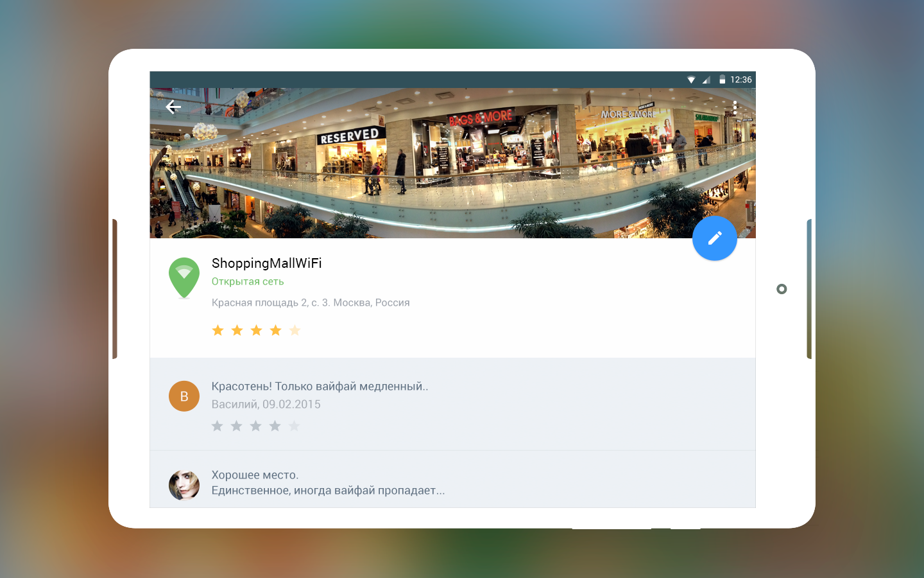The height and width of the screenshot is (578, 924).
Task: Tap the fifth empty star of network rating
Action: [295, 330]
